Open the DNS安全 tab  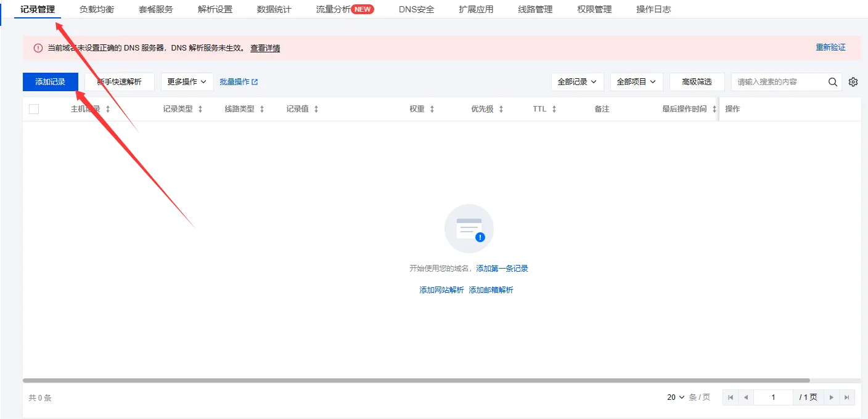[x=417, y=9]
